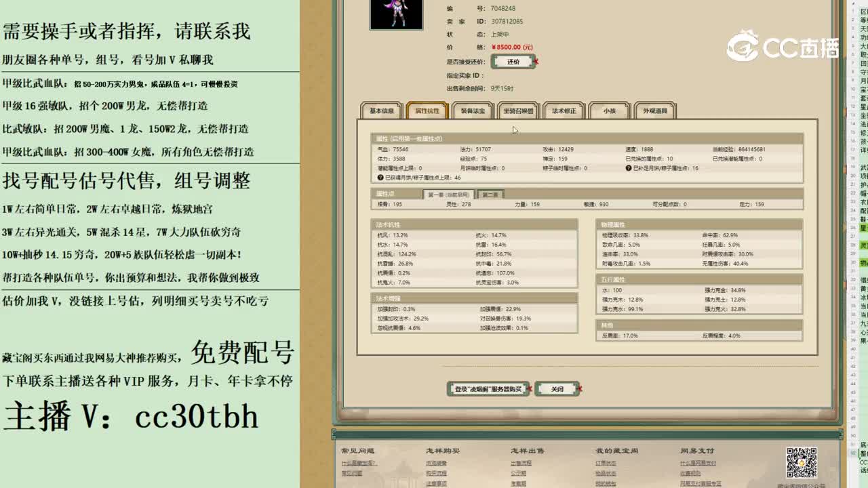Image resolution: width=868 pixels, height=488 pixels.
Task: Click help icon beside 已获得月饼/粽子属性点上限
Action: [x=380, y=178]
